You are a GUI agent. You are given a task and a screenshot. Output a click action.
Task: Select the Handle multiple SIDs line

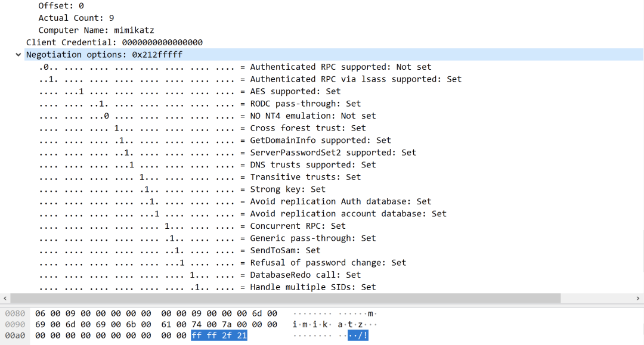tap(208, 287)
